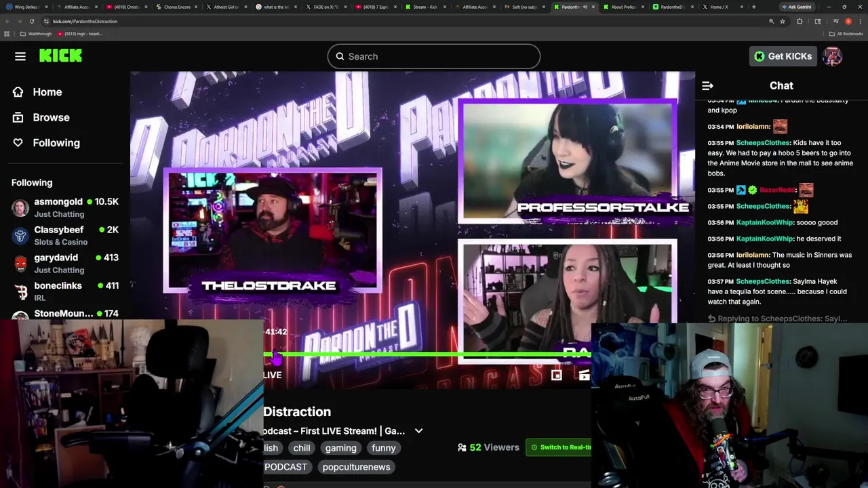The height and width of the screenshot is (488, 868).
Task: Open the user profile avatar menu
Action: (x=832, y=56)
